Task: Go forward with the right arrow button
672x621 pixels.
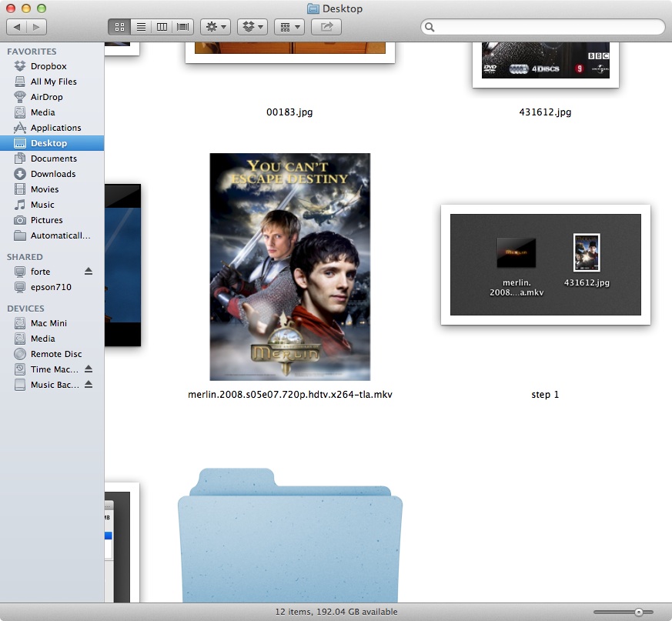Action: tap(36, 27)
